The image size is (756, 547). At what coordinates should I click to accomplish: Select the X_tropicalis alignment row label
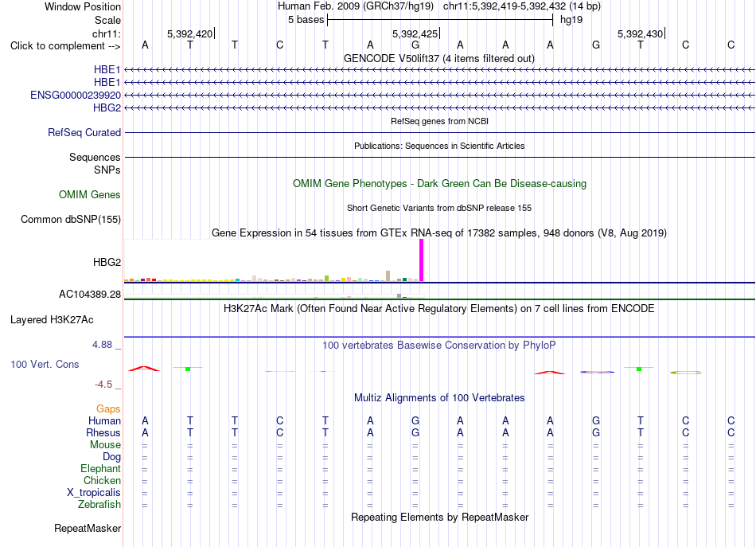(94, 493)
